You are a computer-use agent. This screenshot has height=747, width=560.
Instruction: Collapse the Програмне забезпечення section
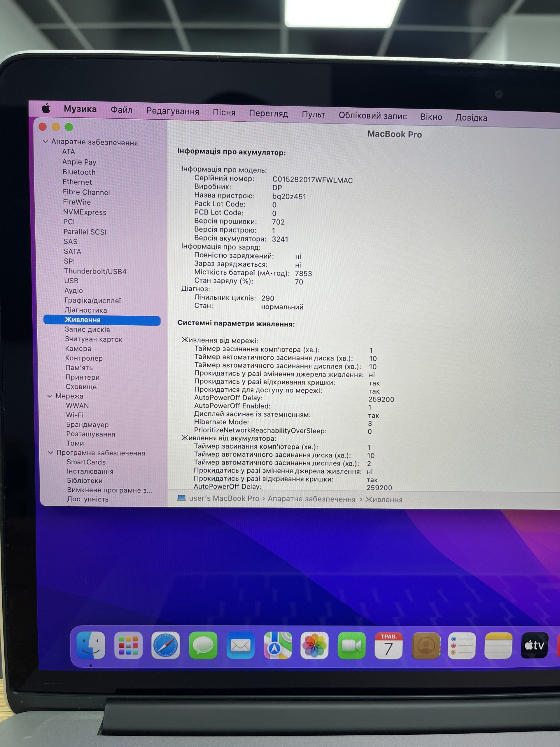click(x=51, y=453)
